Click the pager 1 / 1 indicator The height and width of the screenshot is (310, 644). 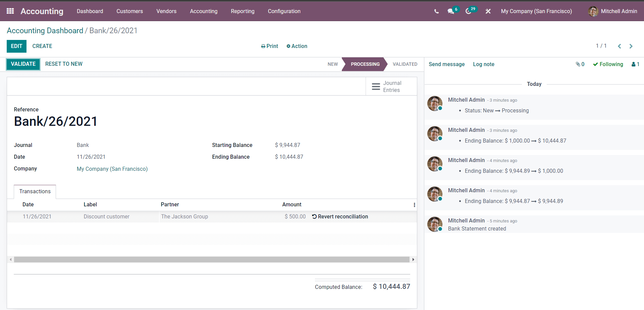click(x=601, y=46)
